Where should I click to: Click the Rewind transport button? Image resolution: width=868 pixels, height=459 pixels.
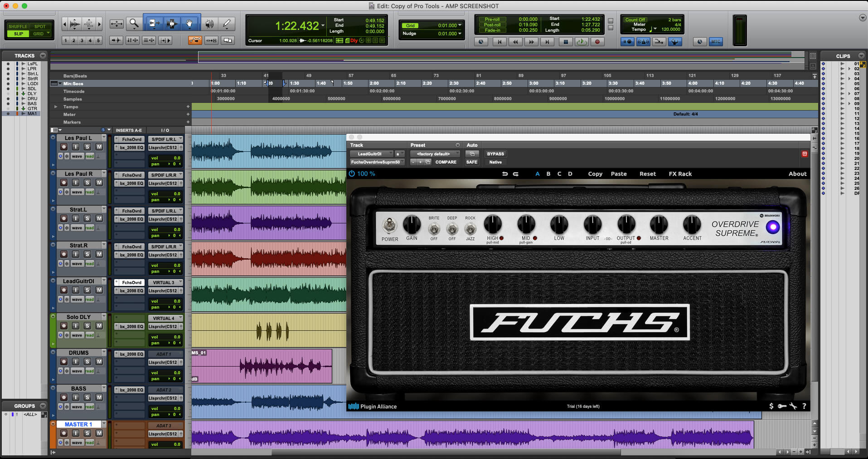coord(515,42)
